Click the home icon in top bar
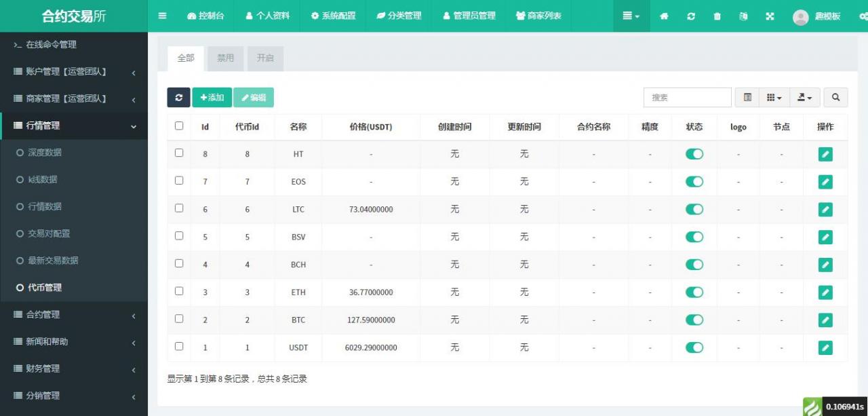 tap(664, 16)
